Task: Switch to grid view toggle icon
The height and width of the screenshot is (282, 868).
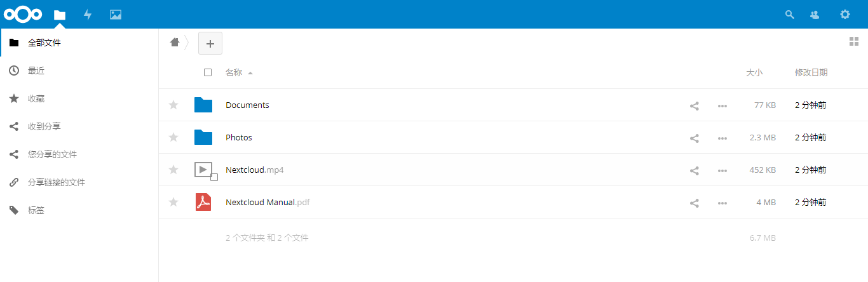Action: pyautogui.click(x=854, y=42)
